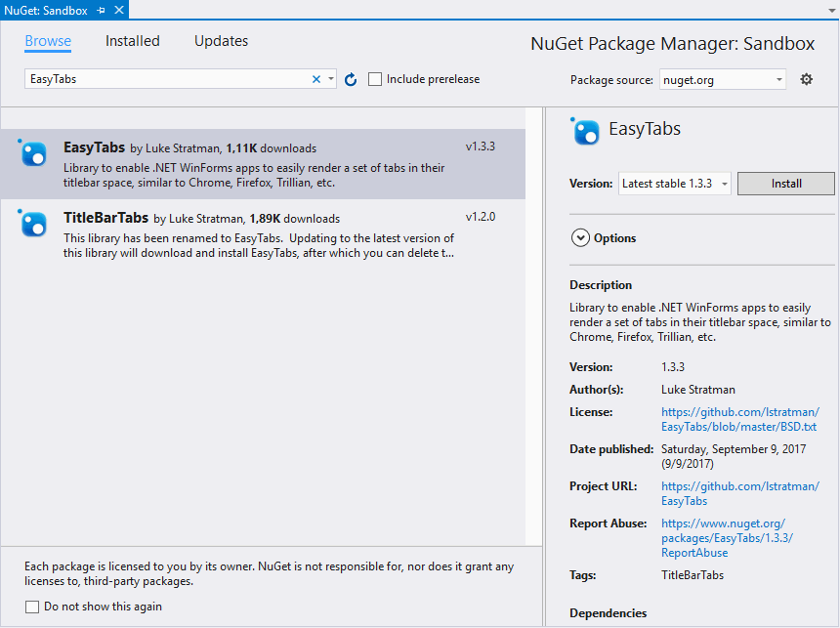The image size is (840, 628).
Task: Switch to the Installed tab
Action: click(x=132, y=41)
